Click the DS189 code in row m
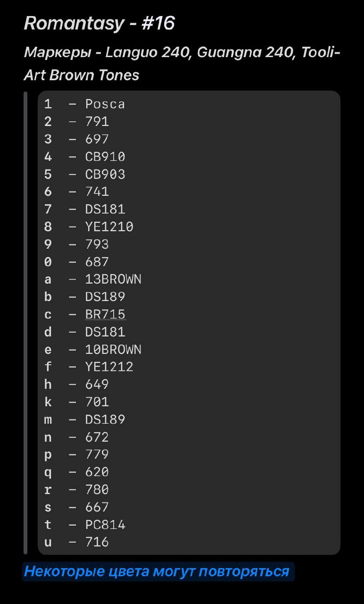 [x=105, y=419]
